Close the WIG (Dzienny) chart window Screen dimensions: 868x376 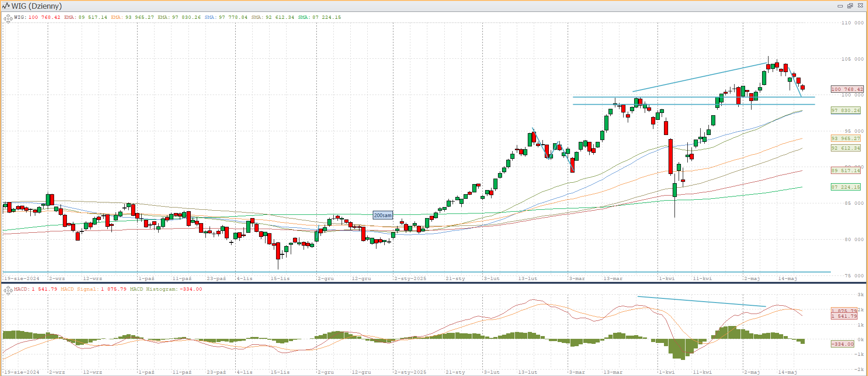(860, 6)
